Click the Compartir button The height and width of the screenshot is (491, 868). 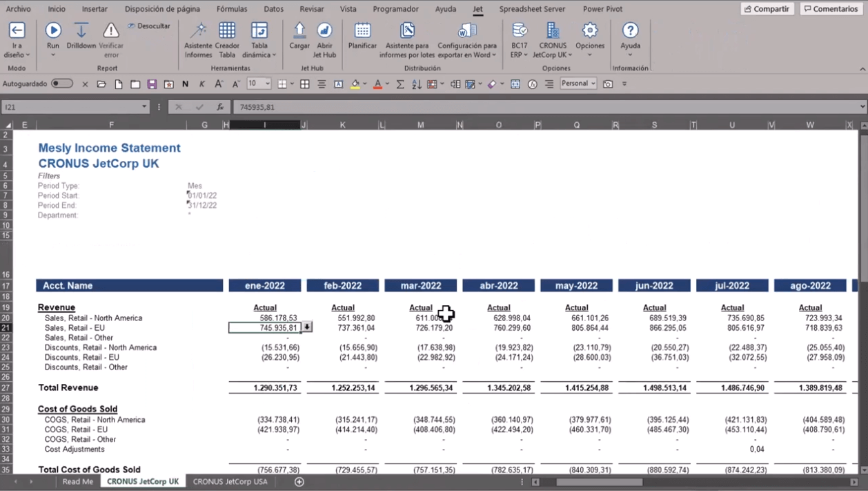coord(767,9)
